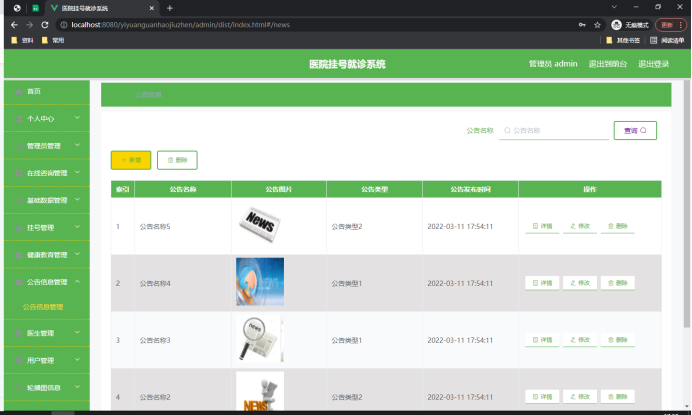
Task: Click the blue globe image of 公告名称4
Action: (x=260, y=282)
